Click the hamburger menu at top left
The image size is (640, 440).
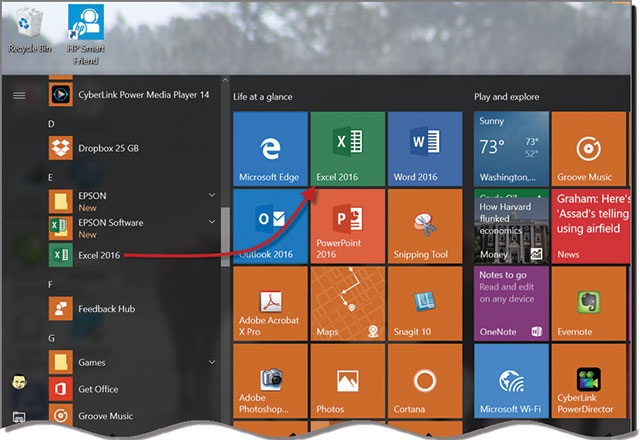18,96
